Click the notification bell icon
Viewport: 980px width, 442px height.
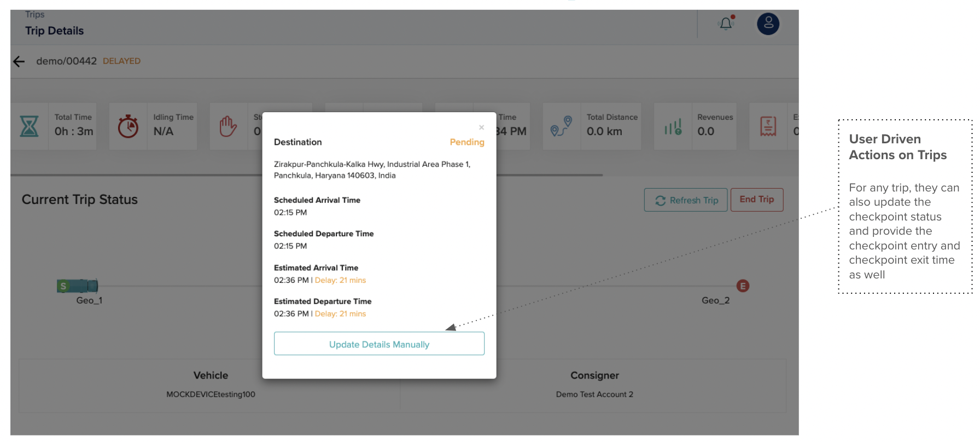tap(726, 24)
